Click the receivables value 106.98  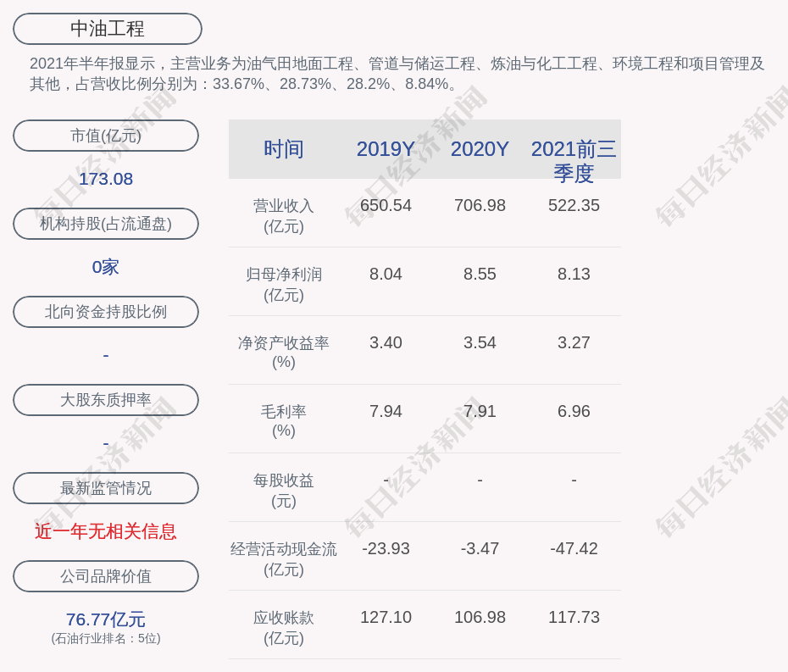480,617
